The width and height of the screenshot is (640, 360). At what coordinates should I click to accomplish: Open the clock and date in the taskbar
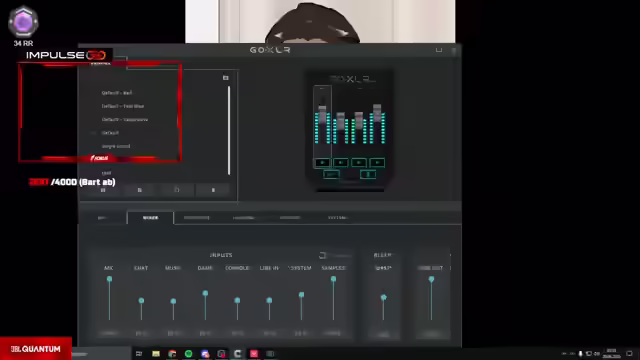pyautogui.click(x=611, y=353)
